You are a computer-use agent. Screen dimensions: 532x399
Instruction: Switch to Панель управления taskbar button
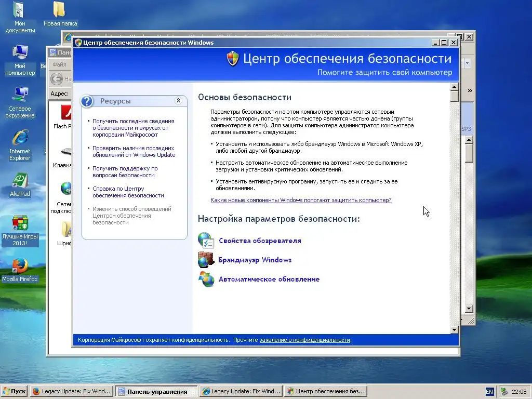pyautogui.click(x=156, y=392)
